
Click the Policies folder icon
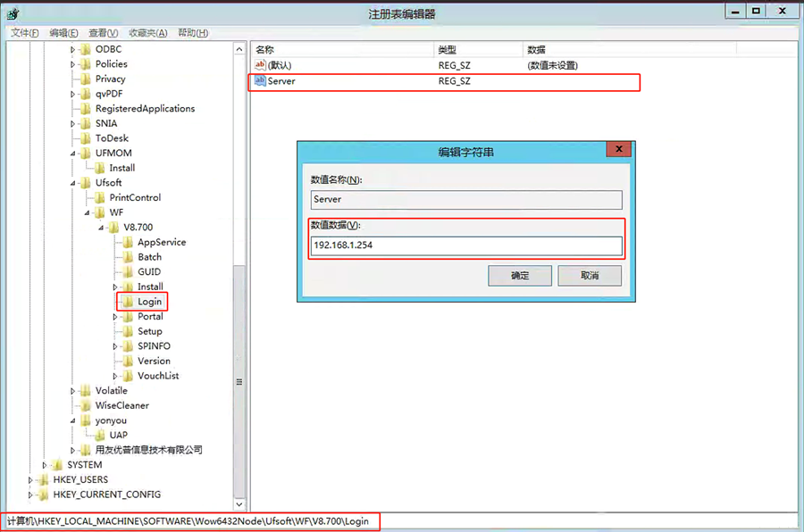tap(86, 64)
